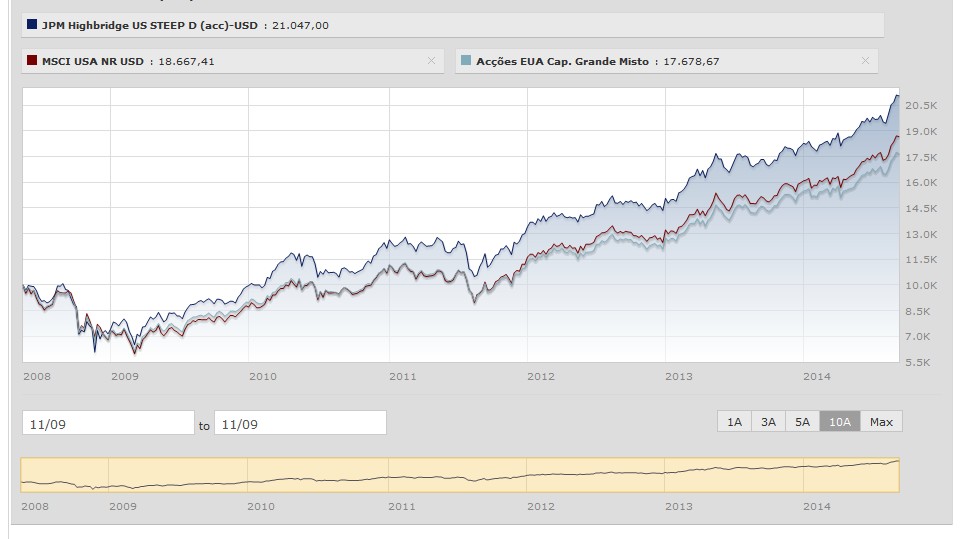
Task: Focus the start date input field
Action: [x=108, y=423]
